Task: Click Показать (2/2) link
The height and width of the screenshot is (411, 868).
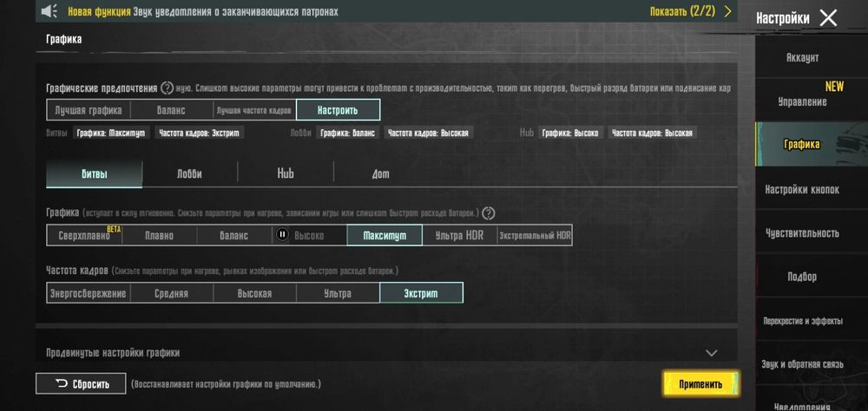Action: 682,11
